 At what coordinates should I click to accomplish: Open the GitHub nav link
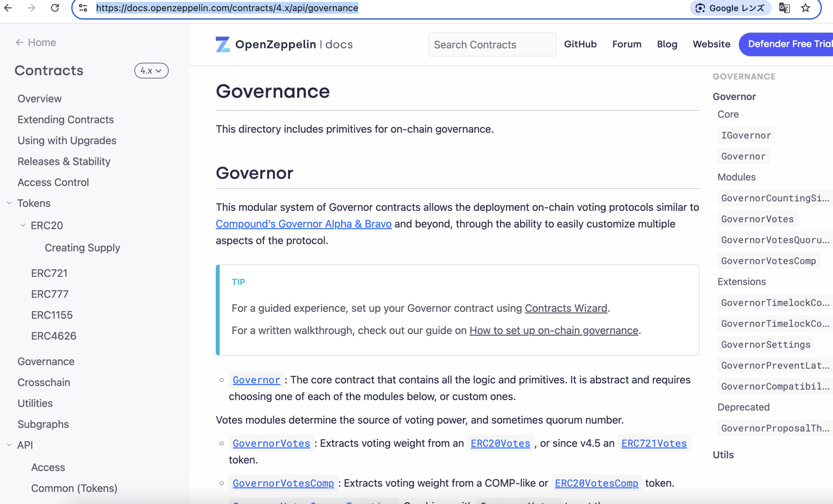point(580,44)
